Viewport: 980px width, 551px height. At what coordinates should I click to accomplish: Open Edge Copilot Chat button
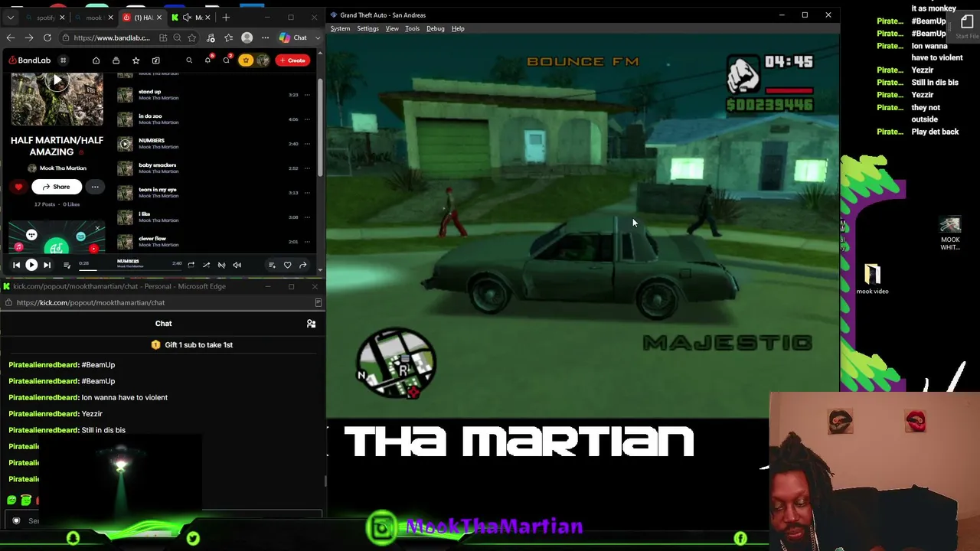point(292,37)
